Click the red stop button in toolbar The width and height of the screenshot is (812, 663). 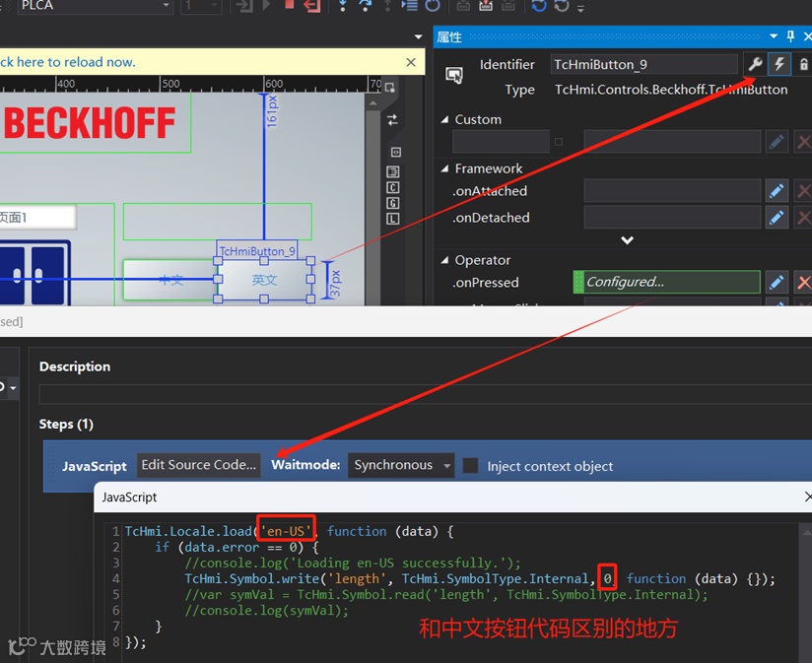[290, 5]
